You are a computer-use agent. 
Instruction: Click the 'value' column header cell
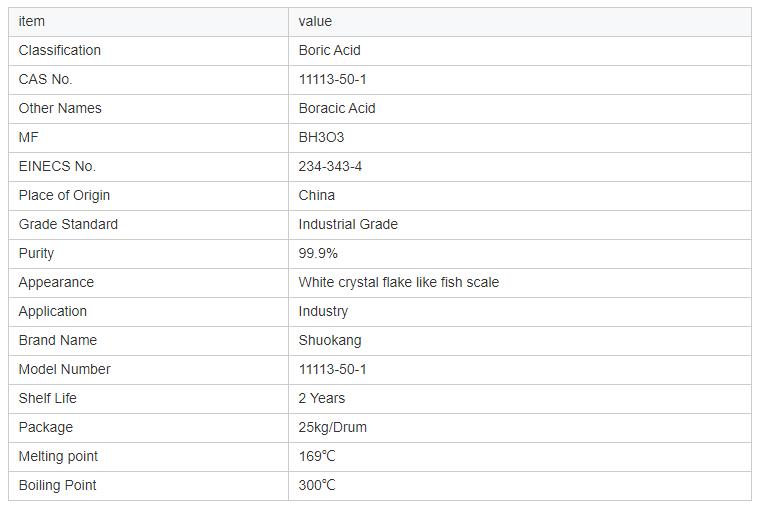(x=315, y=21)
